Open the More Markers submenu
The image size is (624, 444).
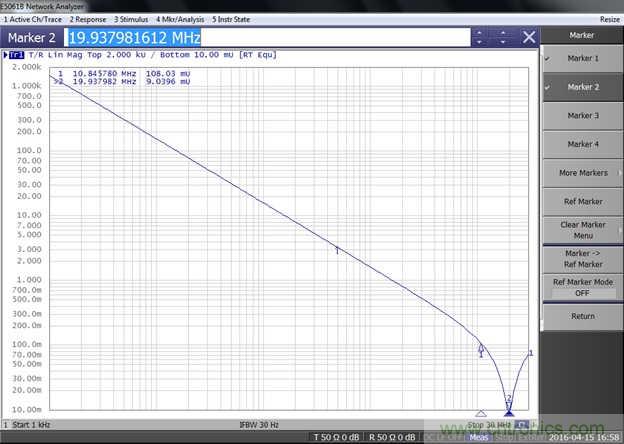point(582,173)
